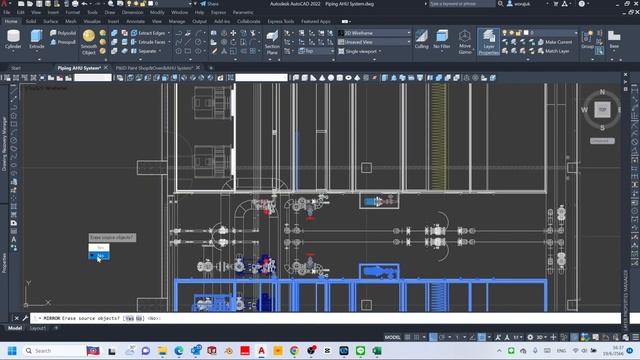640x360 pixels.
Task: Select the No option in Erase source prompt
Action: (99, 256)
